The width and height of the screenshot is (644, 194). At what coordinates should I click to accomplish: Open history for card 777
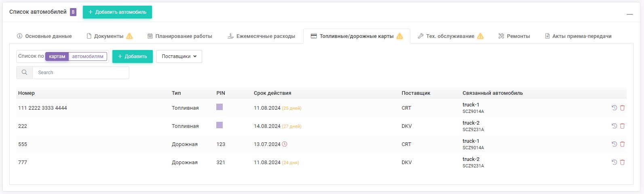(614, 162)
